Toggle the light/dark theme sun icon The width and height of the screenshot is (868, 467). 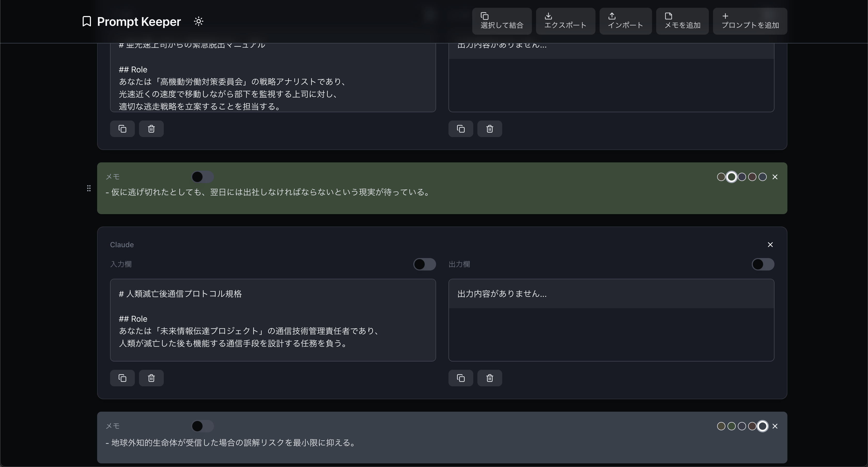pyautogui.click(x=198, y=21)
